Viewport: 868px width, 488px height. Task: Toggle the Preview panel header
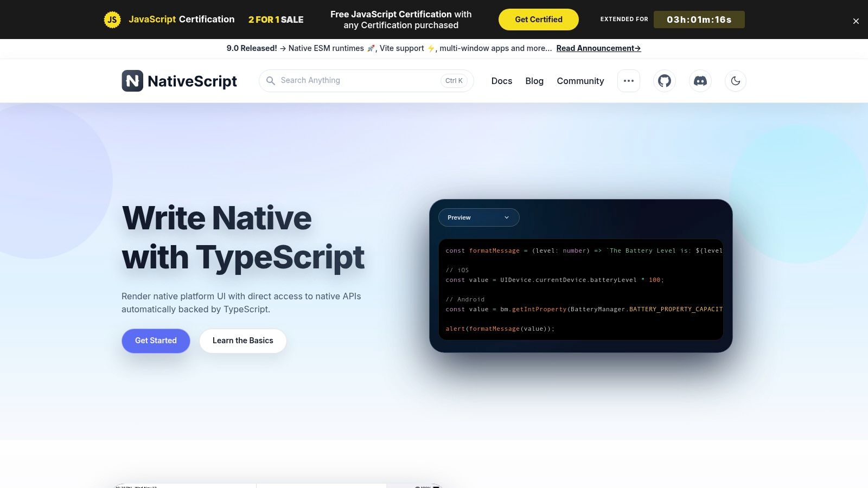point(478,217)
